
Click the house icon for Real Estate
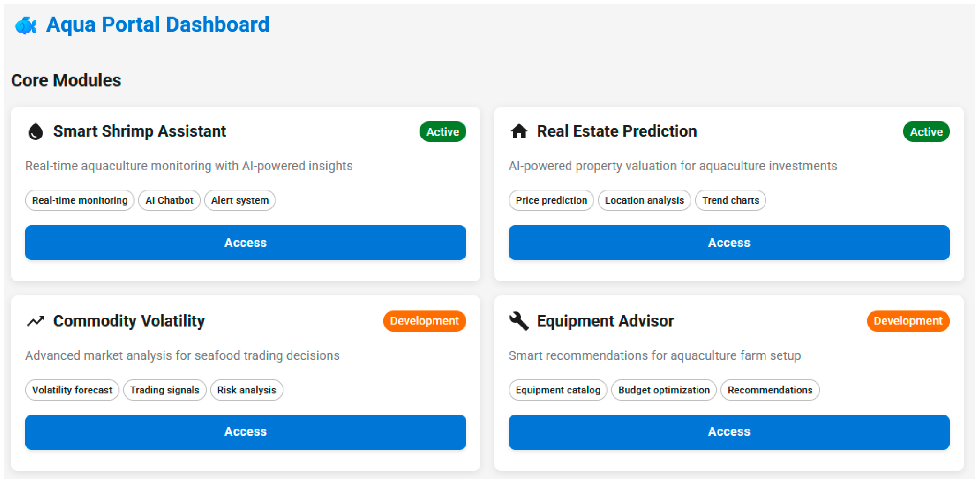click(519, 132)
